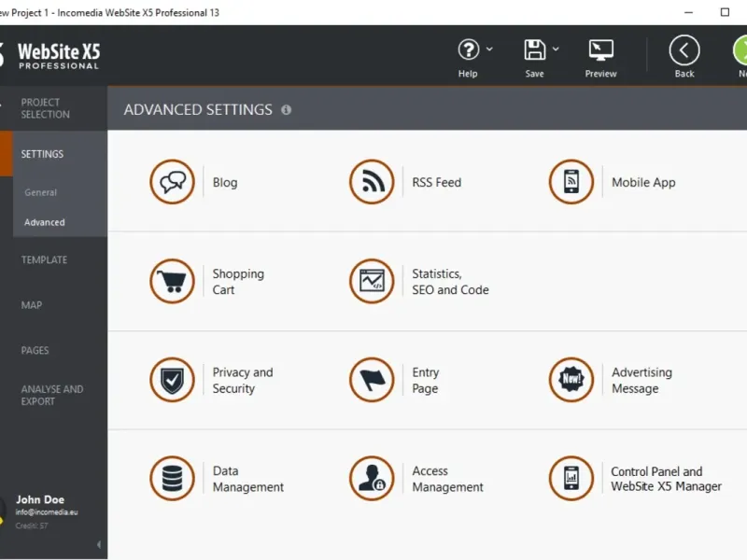Go to Analyse and Export step
Screen dimensions: 747x560
coord(52,395)
